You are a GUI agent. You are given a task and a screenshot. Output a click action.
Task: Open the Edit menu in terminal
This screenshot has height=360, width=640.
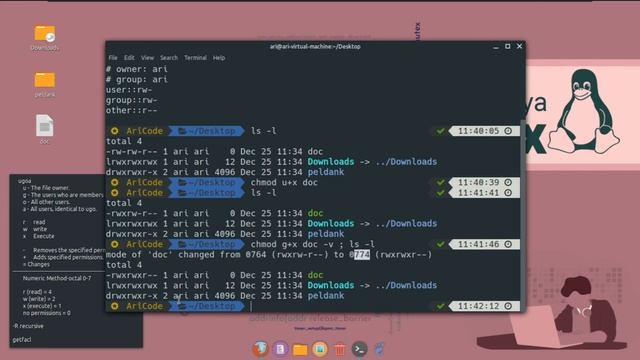click(x=129, y=58)
